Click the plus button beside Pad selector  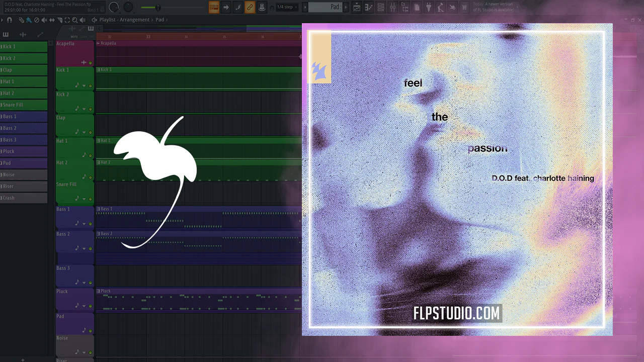(x=346, y=7)
